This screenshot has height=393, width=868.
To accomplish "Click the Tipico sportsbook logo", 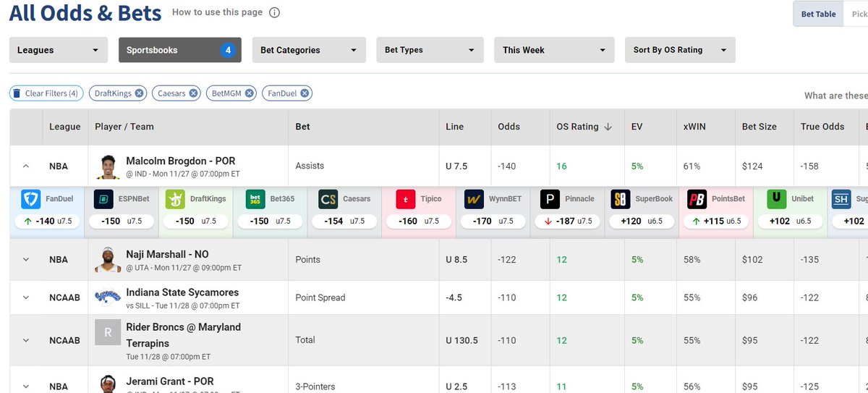I will coord(405,199).
